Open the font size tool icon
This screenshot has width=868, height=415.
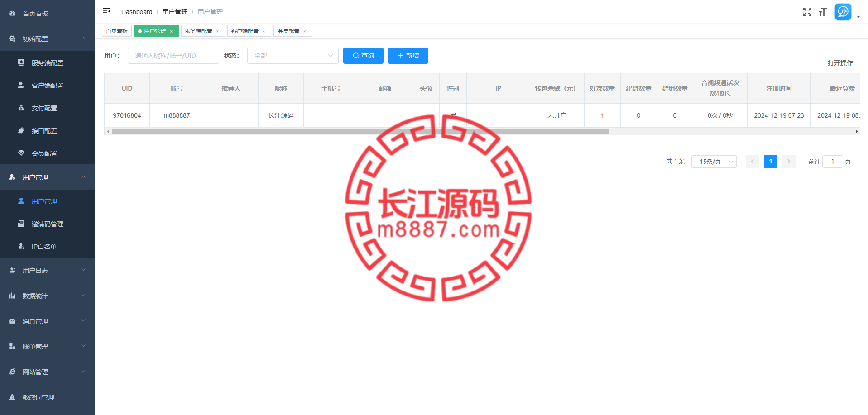click(823, 12)
